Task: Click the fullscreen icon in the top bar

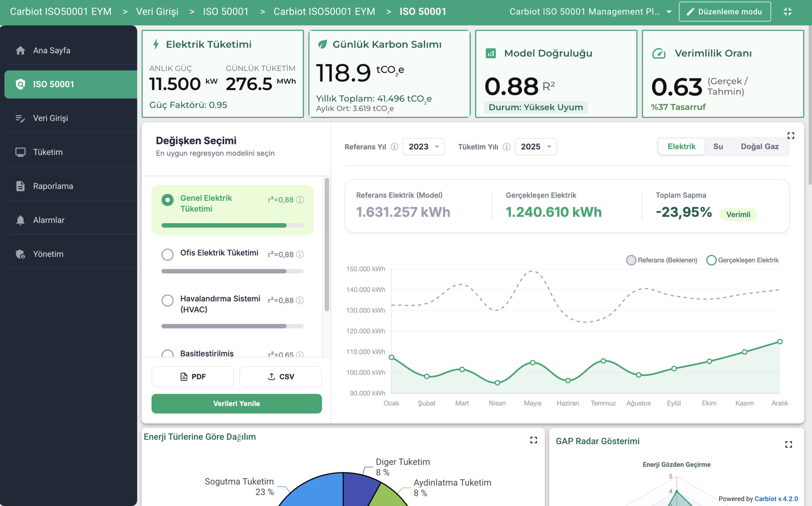Action: coord(787,12)
